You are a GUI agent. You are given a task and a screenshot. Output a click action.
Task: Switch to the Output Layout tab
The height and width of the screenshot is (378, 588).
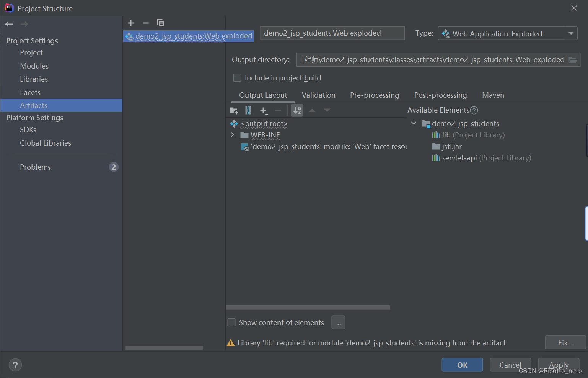click(x=263, y=95)
